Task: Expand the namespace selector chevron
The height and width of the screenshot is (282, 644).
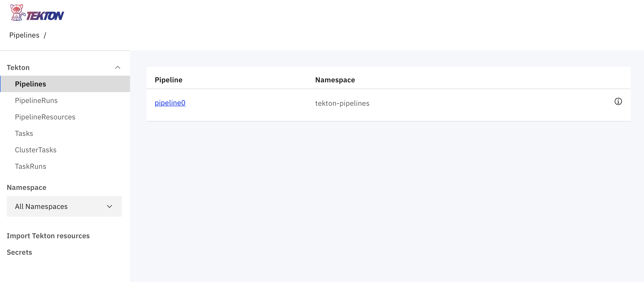Action: [109, 206]
